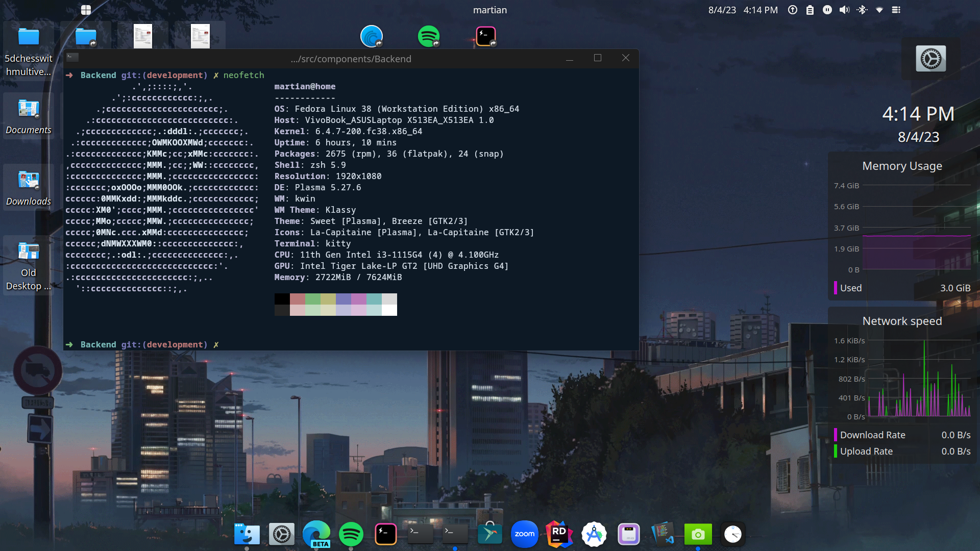This screenshot has width=980, height=551.
Task: Open the audio volume tray icon
Action: point(844,10)
